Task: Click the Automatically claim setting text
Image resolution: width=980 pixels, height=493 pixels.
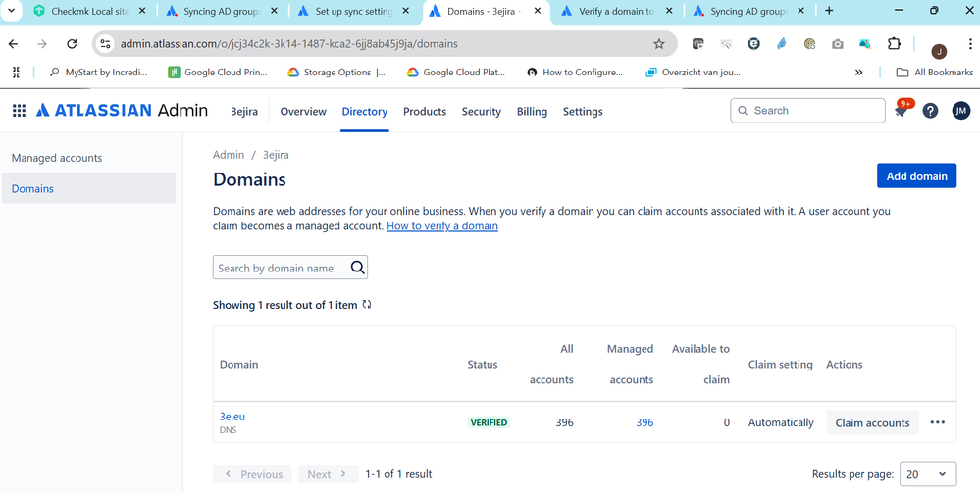Action: [781, 422]
